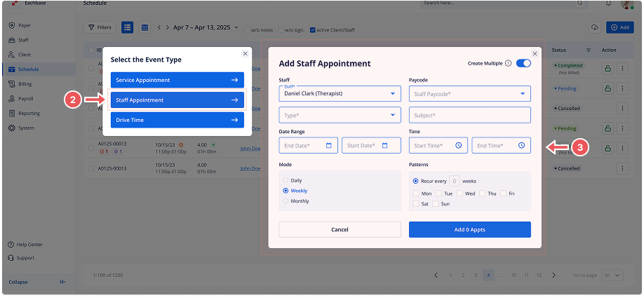This screenshot has width=644, height=298.
Task: Go to previous page arrow in pagination
Action: [436, 275]
